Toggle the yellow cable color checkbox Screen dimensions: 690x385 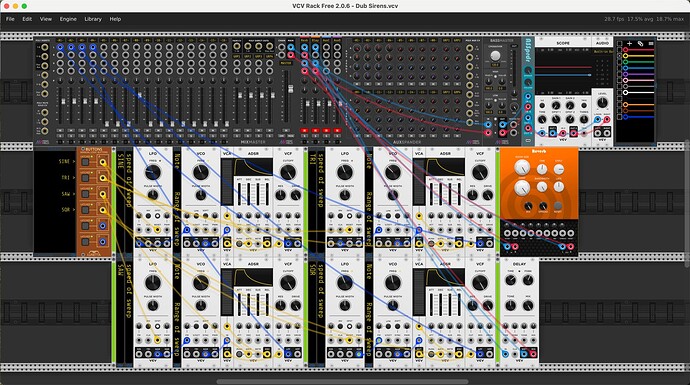coord(620,55)
